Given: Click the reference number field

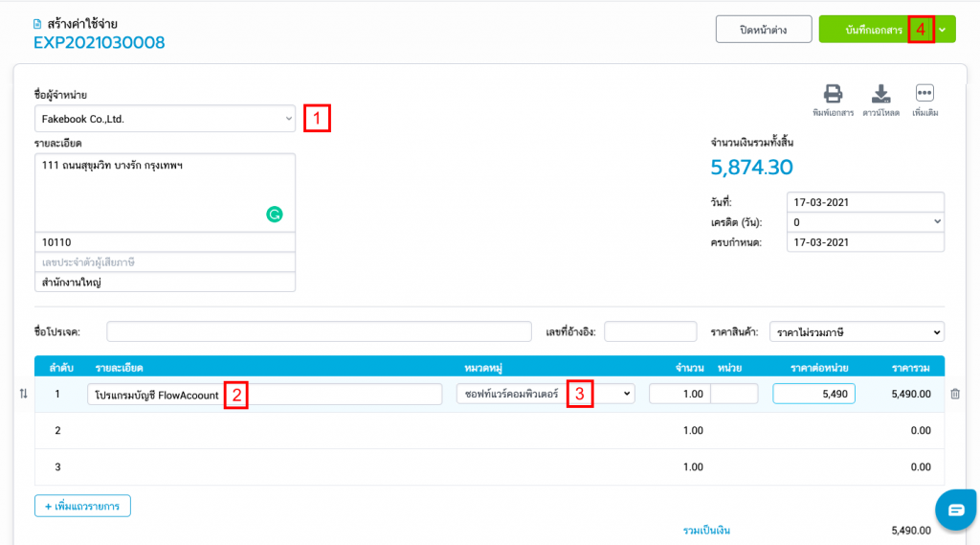Looking at the screenshot, I should 650,332.
